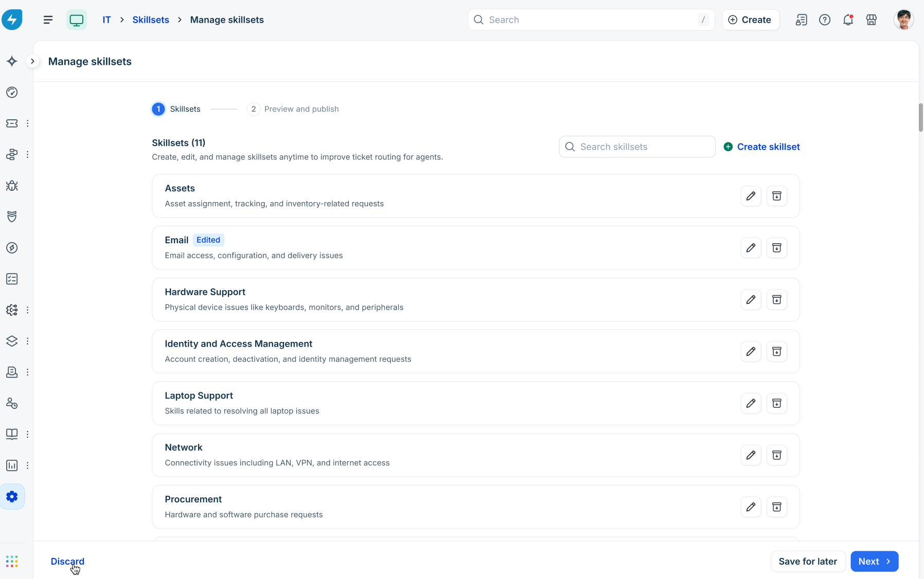Open the IT workspace monitor icon
Viewport: 924px width, 579px height.
point(77,20)
